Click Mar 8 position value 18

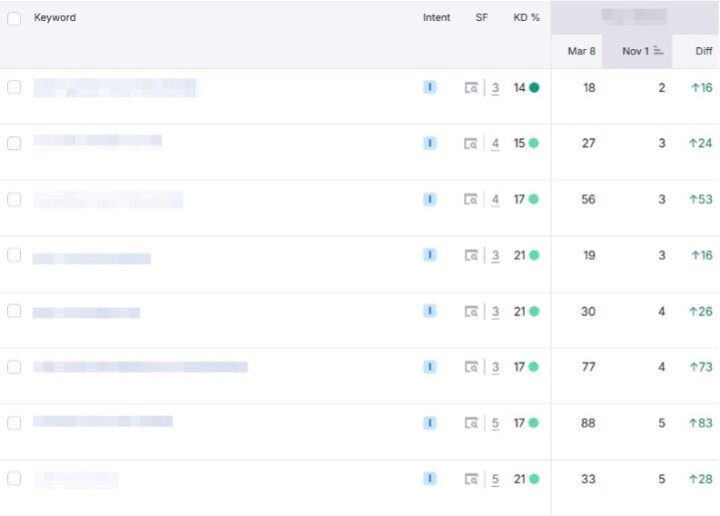point(589,88)
